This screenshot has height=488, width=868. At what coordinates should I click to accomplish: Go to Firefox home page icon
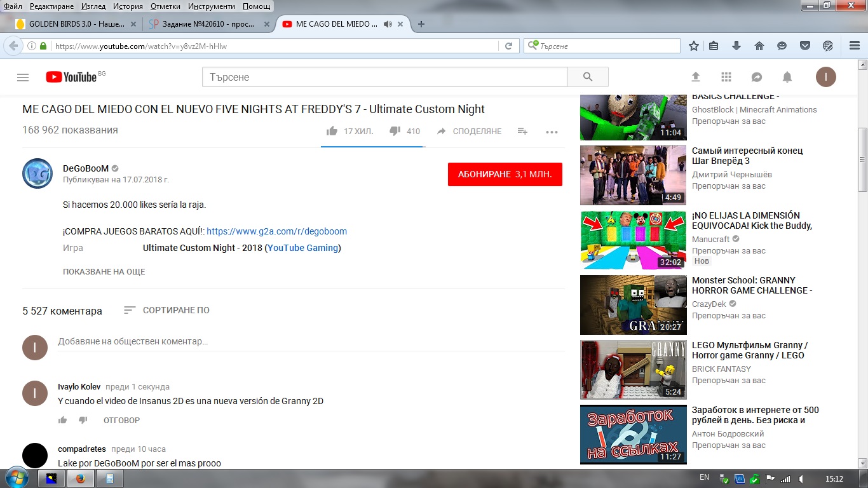pos(759,46)
